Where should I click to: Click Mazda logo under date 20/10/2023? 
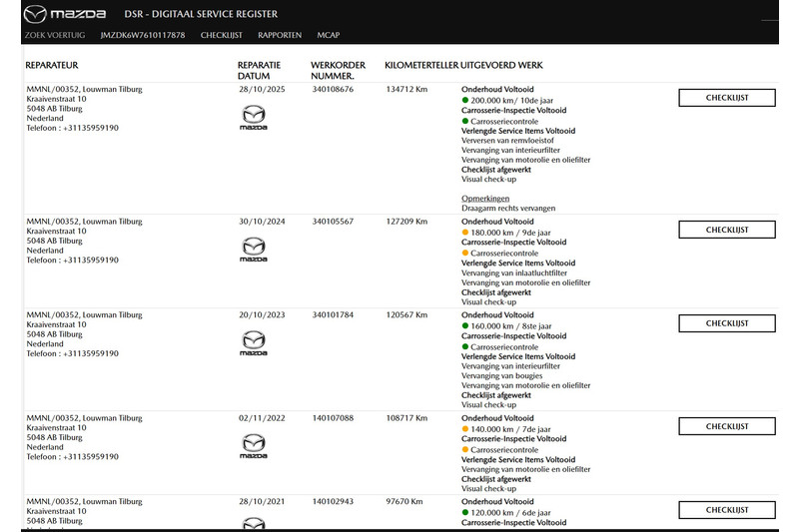[254, 343]
